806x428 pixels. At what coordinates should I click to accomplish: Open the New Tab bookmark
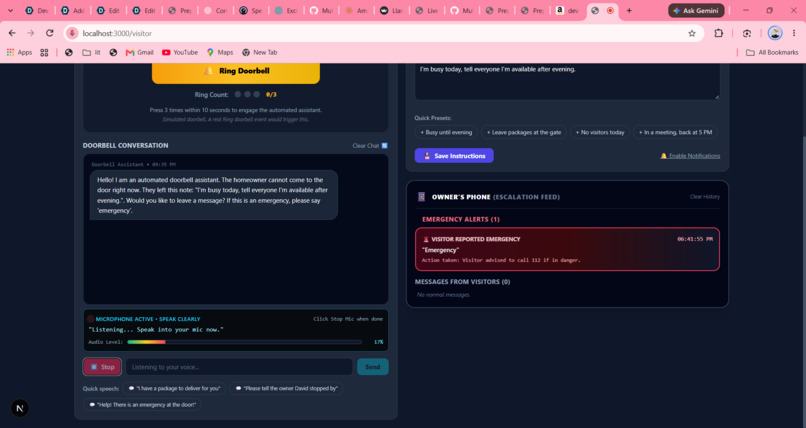pyautogui.click(x=260, y=52)
